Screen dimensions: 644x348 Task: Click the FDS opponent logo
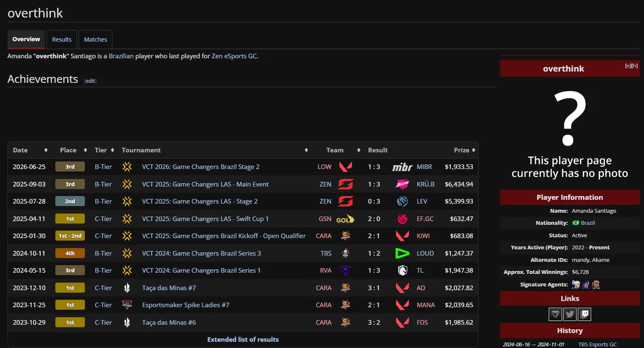point(402,322)
